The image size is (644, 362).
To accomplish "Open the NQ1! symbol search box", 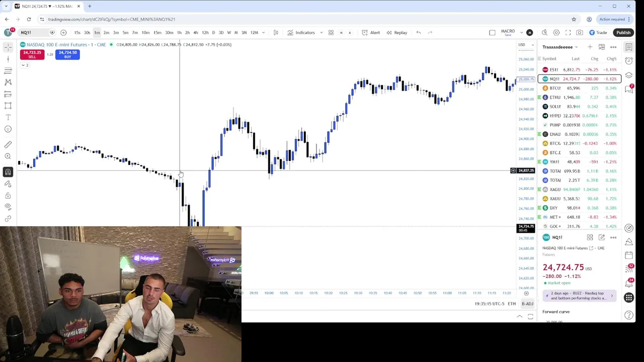I will 37,33.
